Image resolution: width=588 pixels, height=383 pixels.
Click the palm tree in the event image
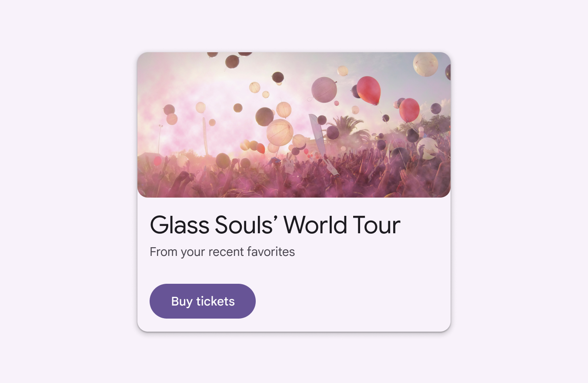pos(346,131)
